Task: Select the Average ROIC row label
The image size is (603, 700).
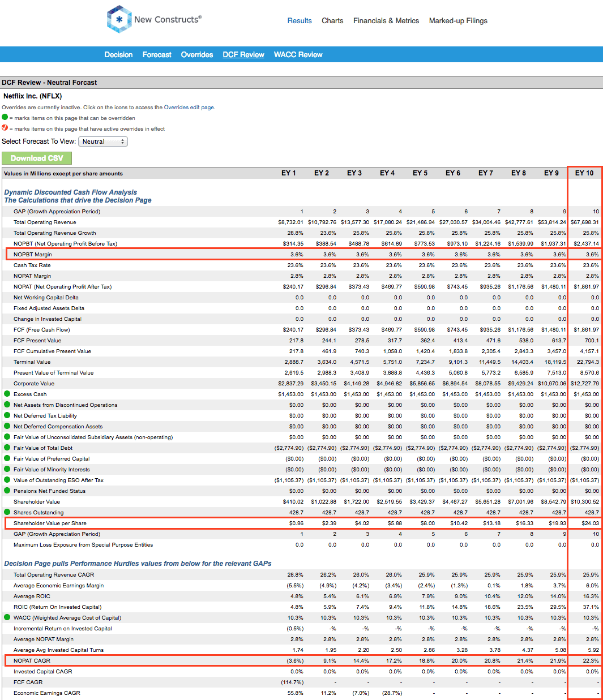Action: pyautogui.click(x=32, y=596)
